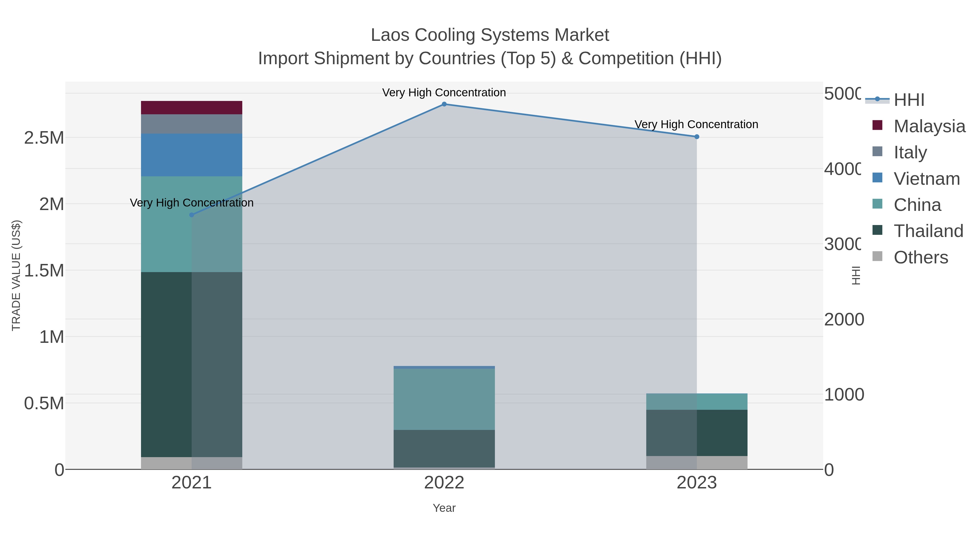Toggle the Thailand legend label

click(x=929, y=231)
